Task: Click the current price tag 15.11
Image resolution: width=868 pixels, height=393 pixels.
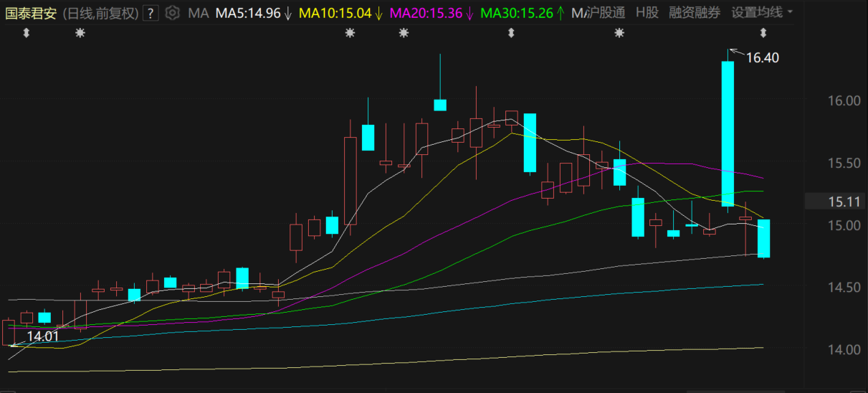Action: point(836,202)
